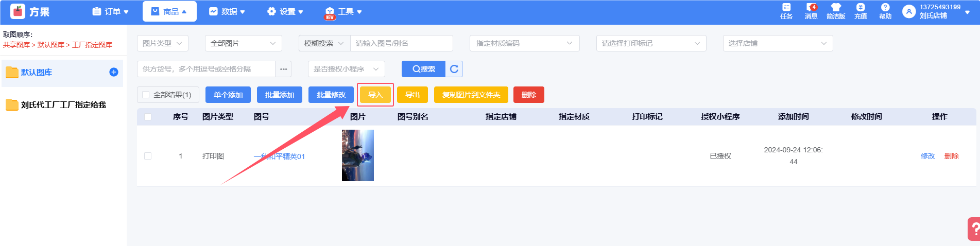
Task: Open the 充值 recharge icon
Action: [861, 11]
